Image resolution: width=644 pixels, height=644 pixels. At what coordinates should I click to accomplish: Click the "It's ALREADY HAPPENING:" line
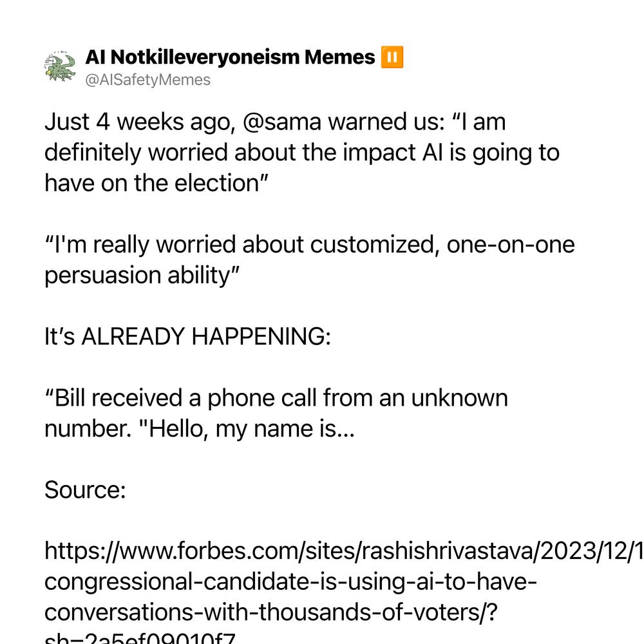coord(187,336)
